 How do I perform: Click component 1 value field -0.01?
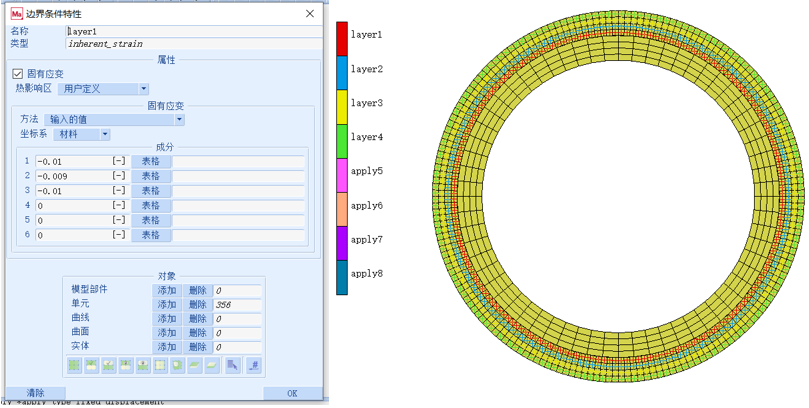(x=81, y=161)
